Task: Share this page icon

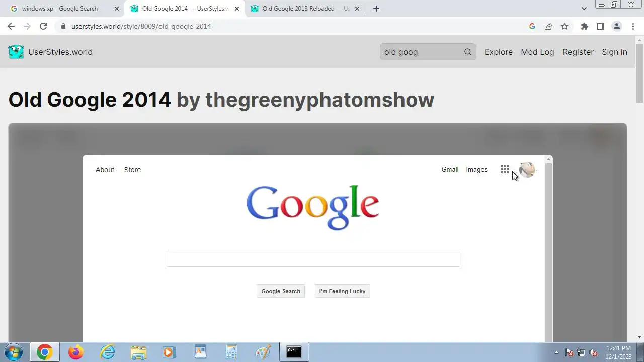Action: tap(548, 26)
